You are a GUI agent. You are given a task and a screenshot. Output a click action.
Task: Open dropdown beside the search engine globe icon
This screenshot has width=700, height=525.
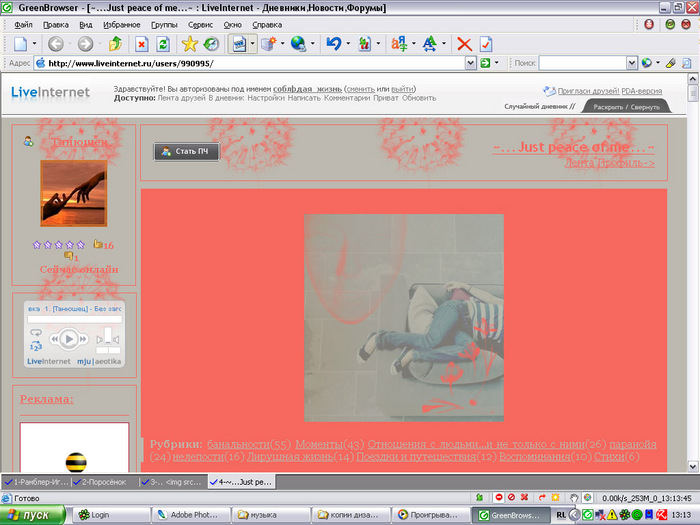point(658,63)
